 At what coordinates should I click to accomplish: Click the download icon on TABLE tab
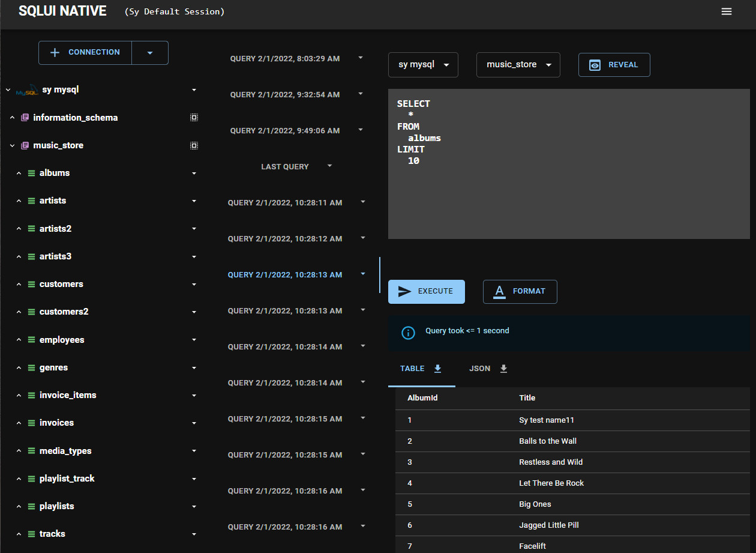[x=438, y=369]
